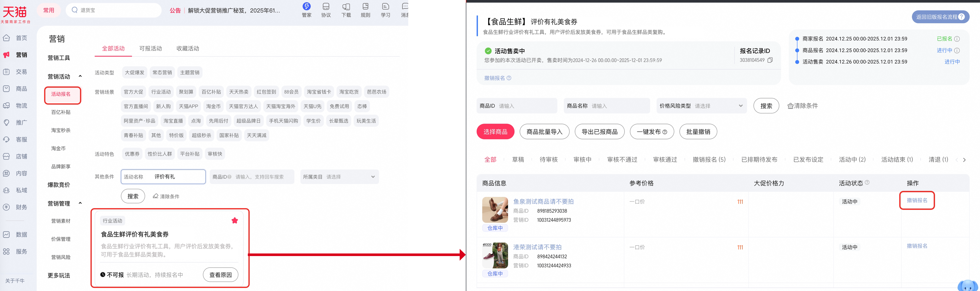This screenshot has width=980, height=291.
Task: Filter by 官方大促 scene tag
Action: tap(133, 92)
